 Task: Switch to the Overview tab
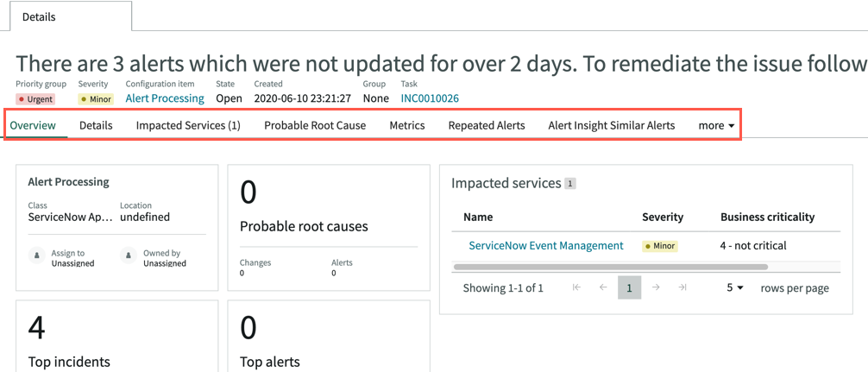pyautogui.click(x=33, y=125)
